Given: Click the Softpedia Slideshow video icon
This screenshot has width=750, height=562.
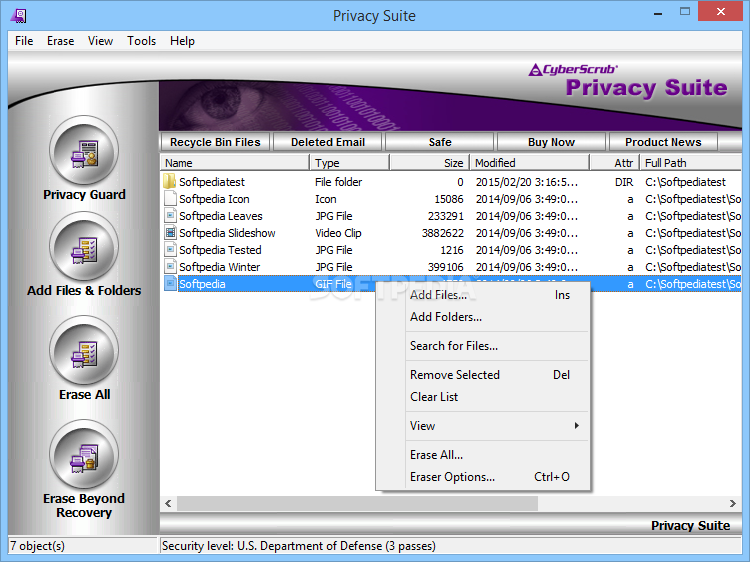Looking at the screenshot, I should [x=169, y=233].
